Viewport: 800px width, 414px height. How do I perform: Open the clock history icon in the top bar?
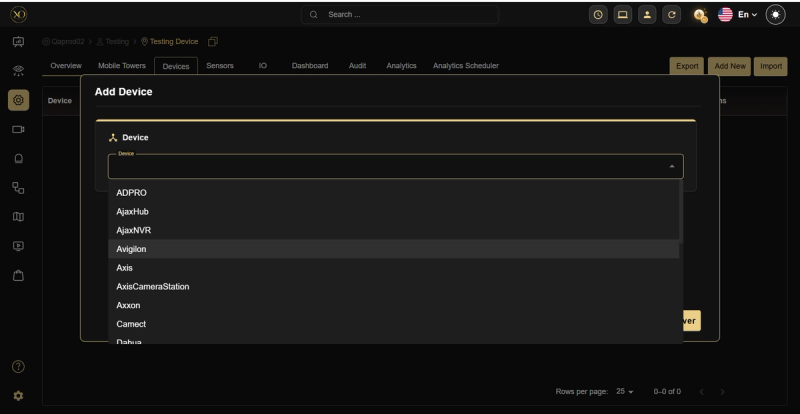(x=598, y=15)
